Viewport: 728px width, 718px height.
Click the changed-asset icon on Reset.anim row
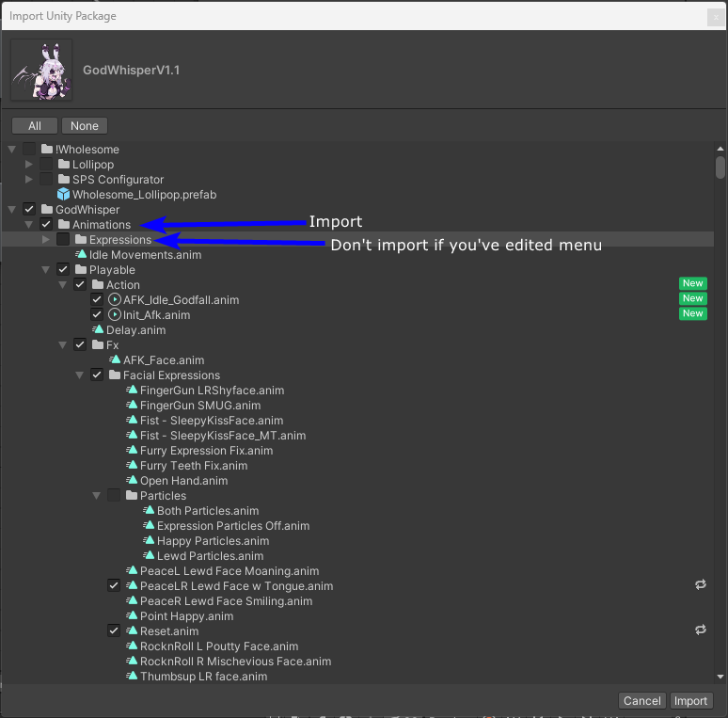[x=701, y=630]
